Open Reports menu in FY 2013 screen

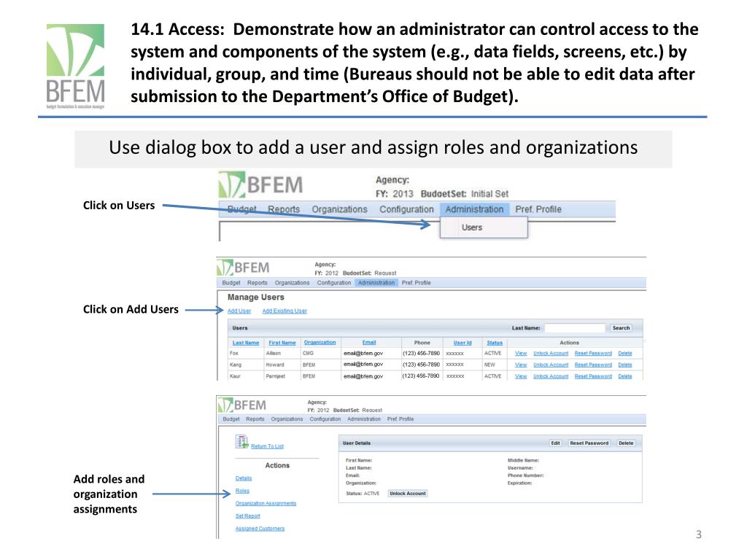[284, 209]
